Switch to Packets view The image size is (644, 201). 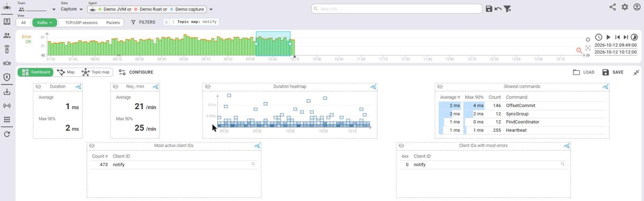click(x=113, y=23)
